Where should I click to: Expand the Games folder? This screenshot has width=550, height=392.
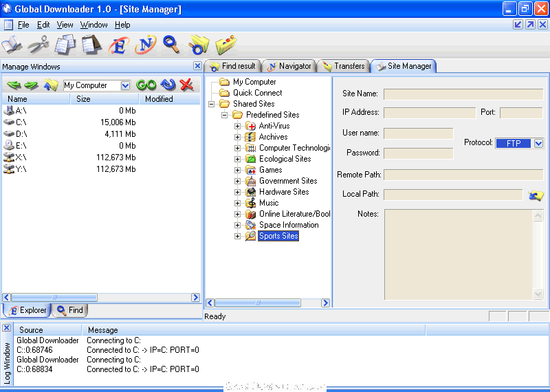click(237, 170)
